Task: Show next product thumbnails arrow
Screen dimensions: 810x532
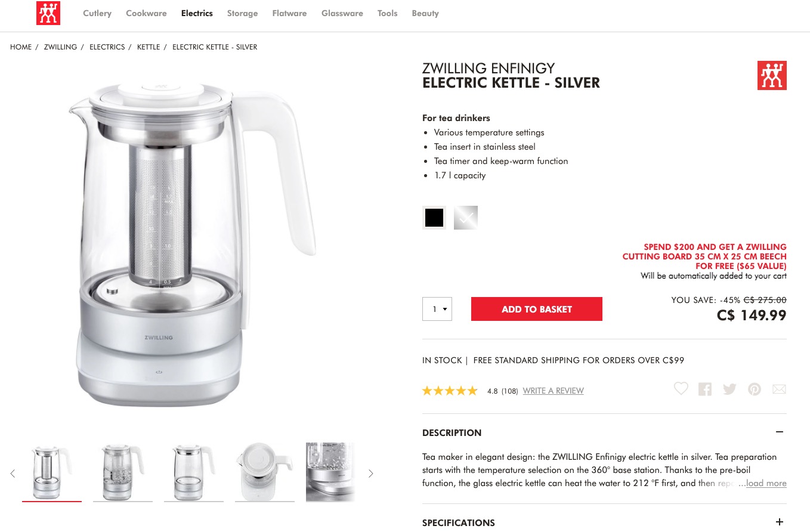Action: (x=370, y=474)
